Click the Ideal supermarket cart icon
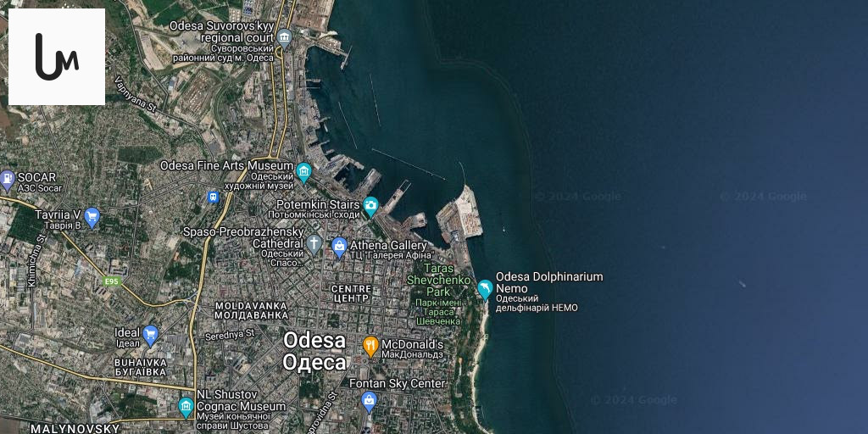 pos(151,335)
